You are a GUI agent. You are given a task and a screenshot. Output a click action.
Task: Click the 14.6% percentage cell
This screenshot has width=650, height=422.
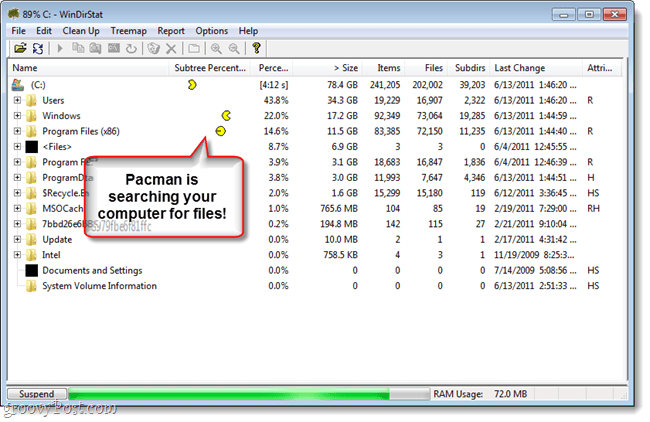click(x=276, y=131)
